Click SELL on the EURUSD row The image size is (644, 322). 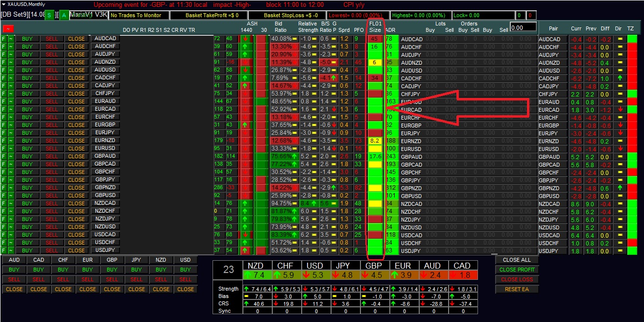click(52, 149)
